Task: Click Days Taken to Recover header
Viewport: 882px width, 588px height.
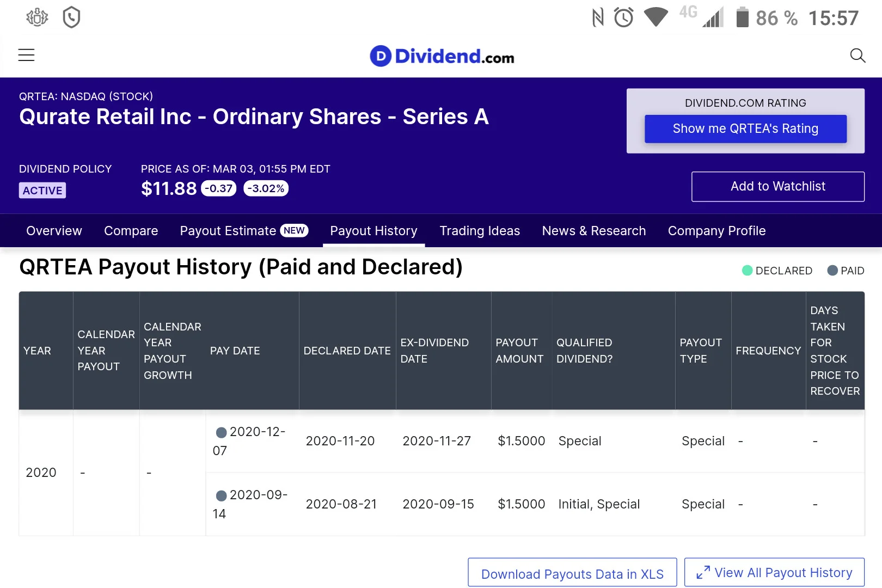Action: [835, 351]
